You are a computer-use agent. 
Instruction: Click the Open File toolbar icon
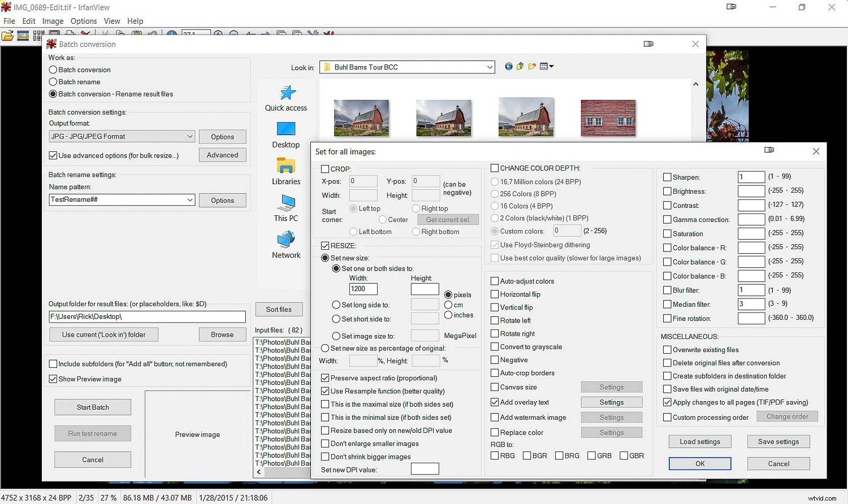(x=7, y=36)
